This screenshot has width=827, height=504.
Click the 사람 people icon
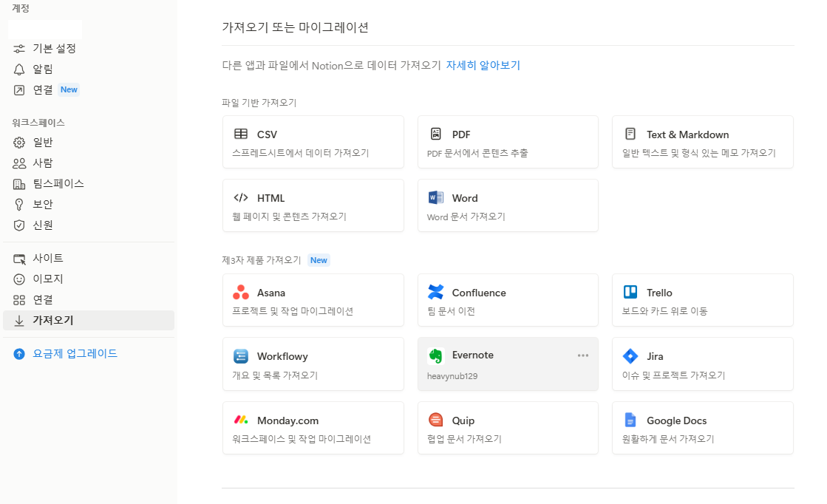tap(19, 163)
